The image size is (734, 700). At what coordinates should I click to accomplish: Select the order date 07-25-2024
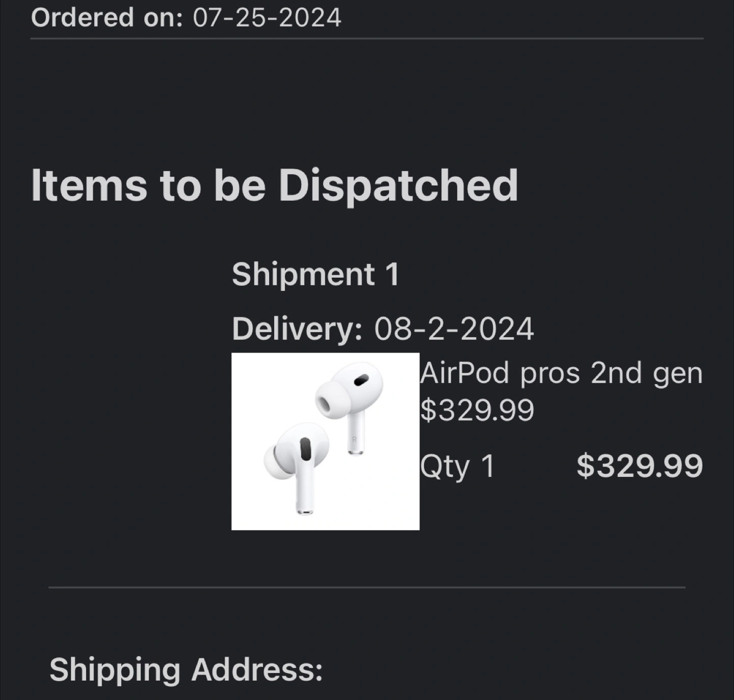tap(267, 18)
